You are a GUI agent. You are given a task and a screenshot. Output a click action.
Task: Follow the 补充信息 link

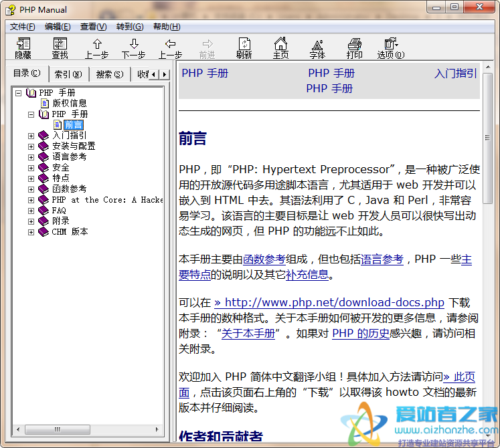coord(307,274)
